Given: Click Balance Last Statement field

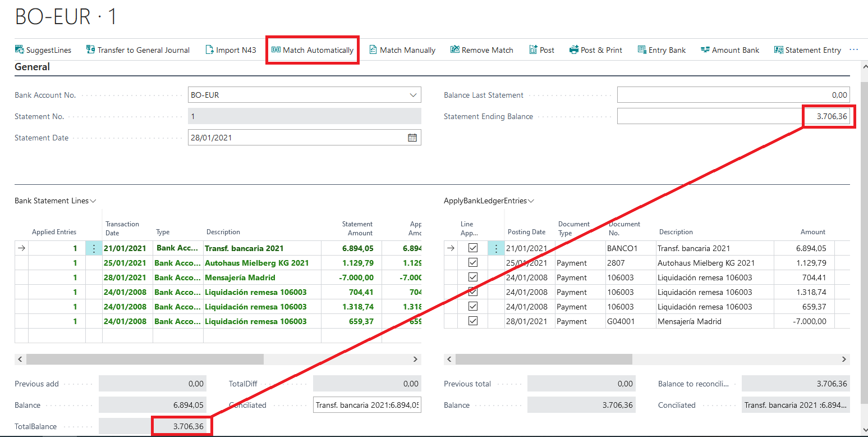Looking at the screenshot, I should coord(733,95).
